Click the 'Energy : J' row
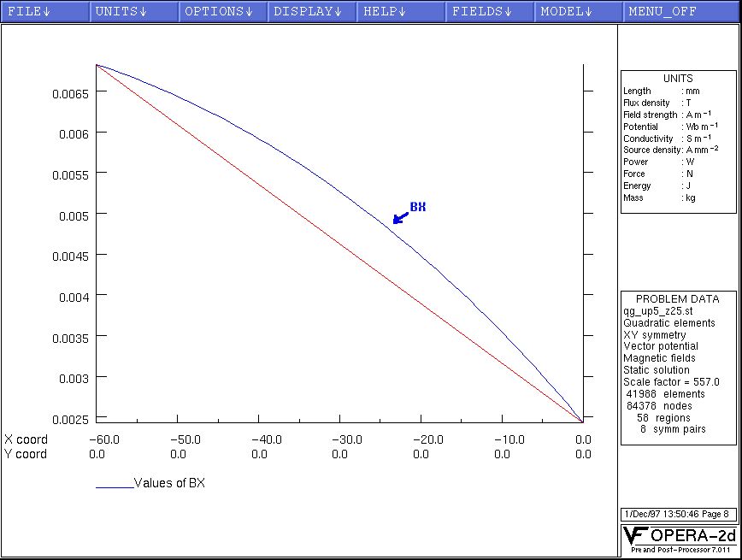The image size is (742, 560). [657, 186]
